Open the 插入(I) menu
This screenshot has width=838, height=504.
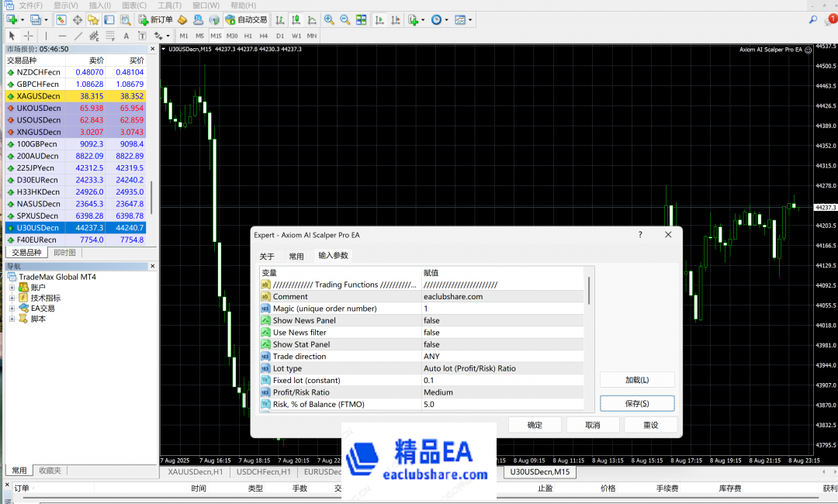(99, 5)
